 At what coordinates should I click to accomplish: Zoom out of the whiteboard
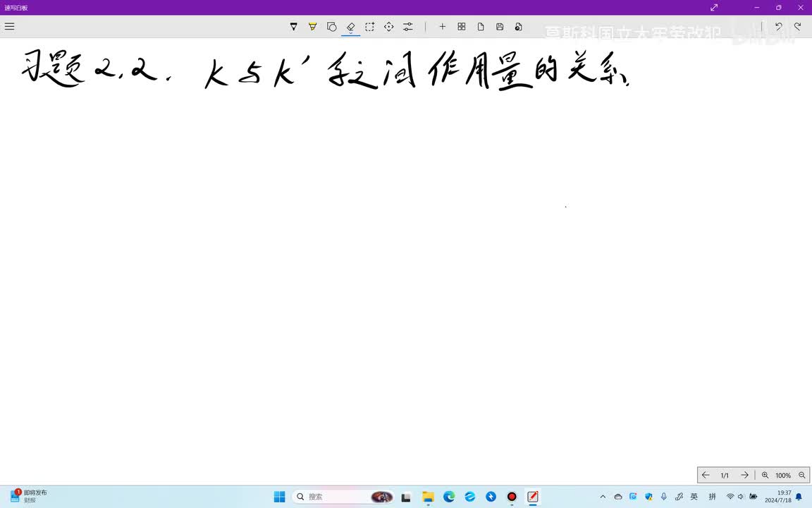coord(801,475)
